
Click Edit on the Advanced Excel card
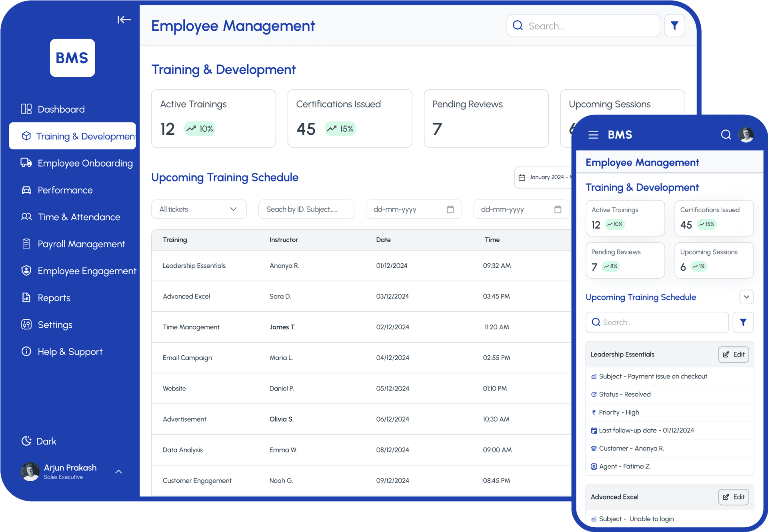click(734, 497)
